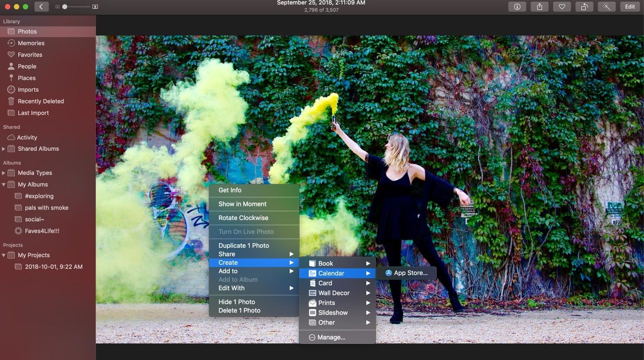Collapse the My Albums folder
This screenshot has height=360, width=644.
pos(4,185)
